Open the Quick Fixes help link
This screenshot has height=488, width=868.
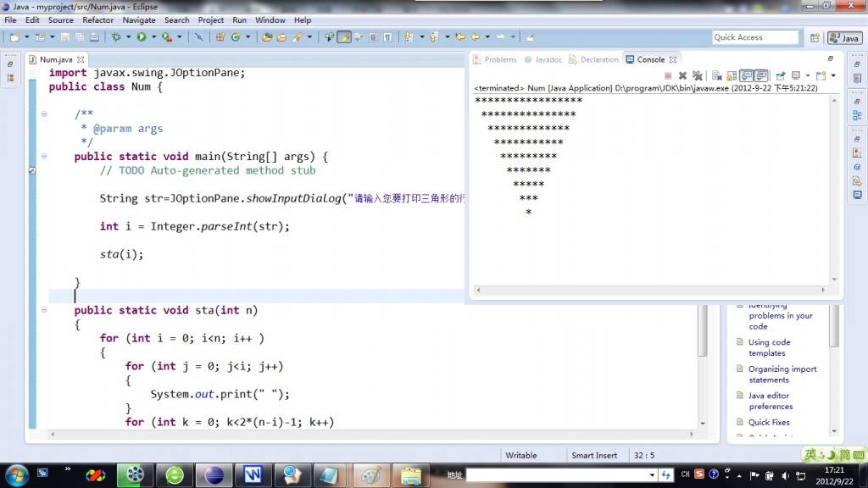pos(771,422)
